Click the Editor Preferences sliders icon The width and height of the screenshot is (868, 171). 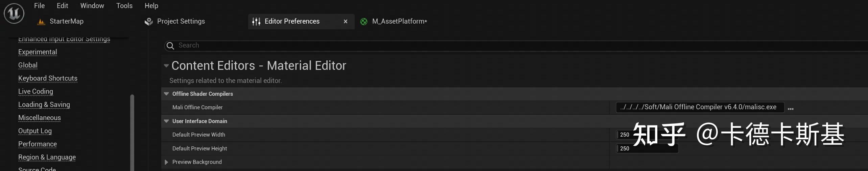(x=256, y=22)
